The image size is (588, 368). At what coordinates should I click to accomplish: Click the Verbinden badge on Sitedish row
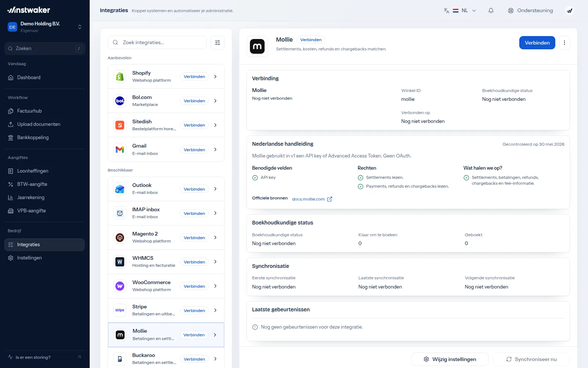(194, 125)
